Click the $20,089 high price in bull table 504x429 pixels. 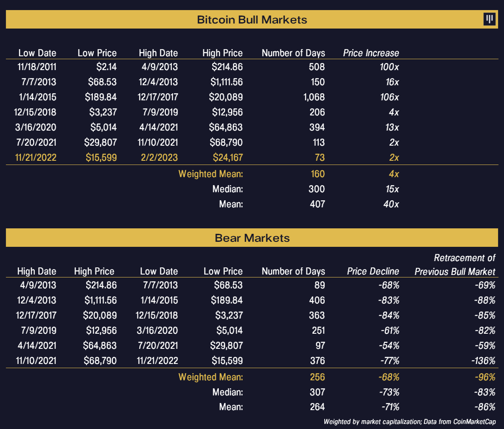coord(226,97)
